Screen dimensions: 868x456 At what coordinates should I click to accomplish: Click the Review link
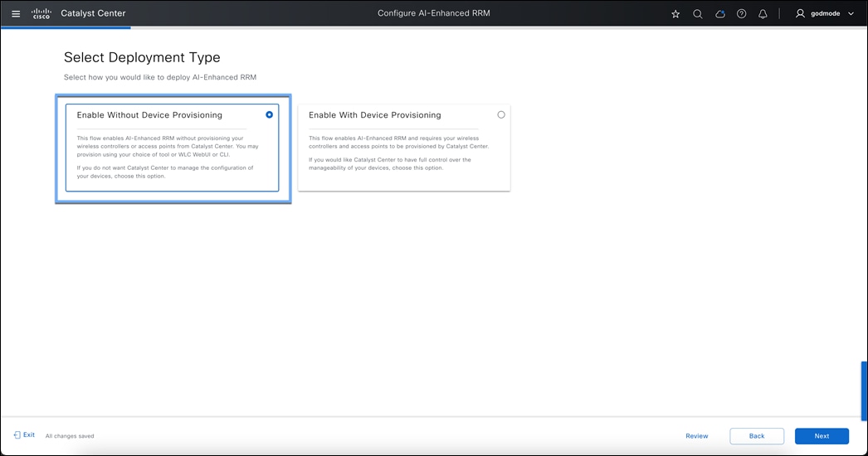[696, 436]
